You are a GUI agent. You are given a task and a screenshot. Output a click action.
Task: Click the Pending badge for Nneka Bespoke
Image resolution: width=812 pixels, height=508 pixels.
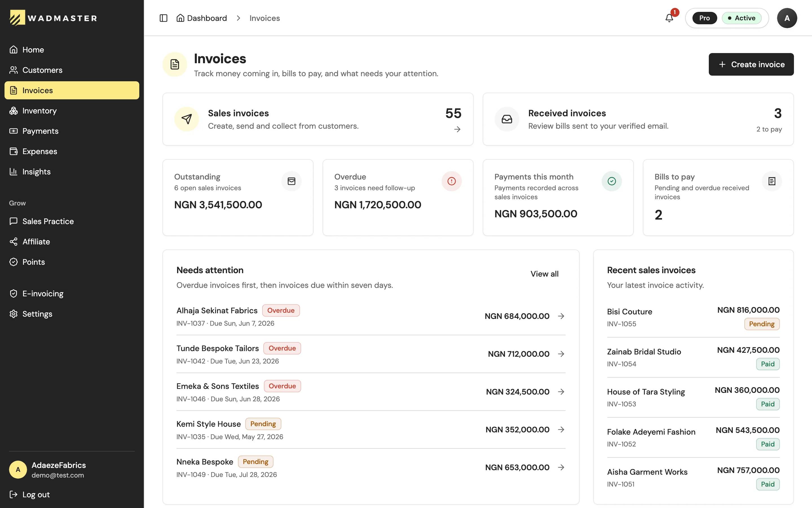(255, 462)
